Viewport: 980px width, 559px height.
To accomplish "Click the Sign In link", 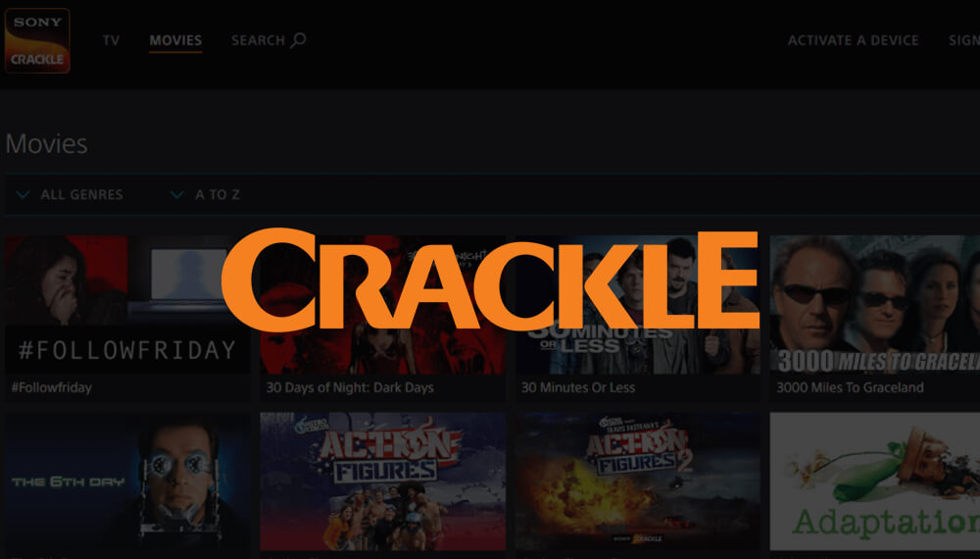I will (x=963, y=40).
